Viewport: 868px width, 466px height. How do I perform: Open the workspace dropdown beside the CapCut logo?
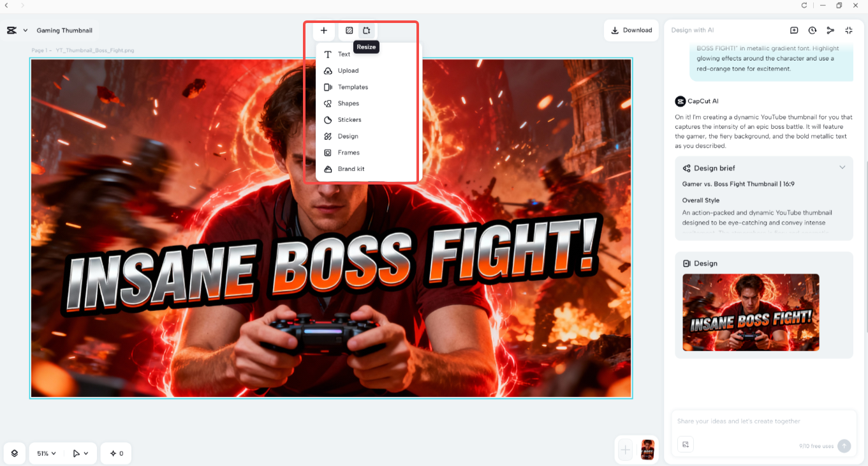click(x=26, y=30)
